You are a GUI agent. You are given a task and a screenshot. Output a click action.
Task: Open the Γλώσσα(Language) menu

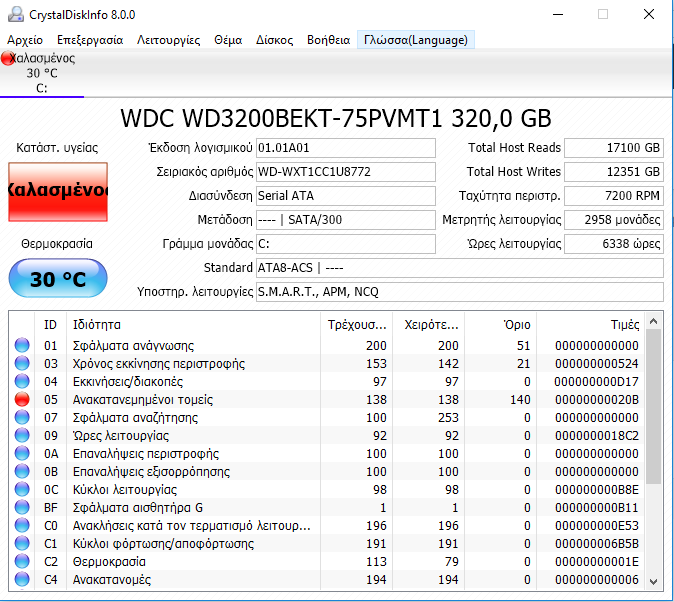[x=416, y=40]
